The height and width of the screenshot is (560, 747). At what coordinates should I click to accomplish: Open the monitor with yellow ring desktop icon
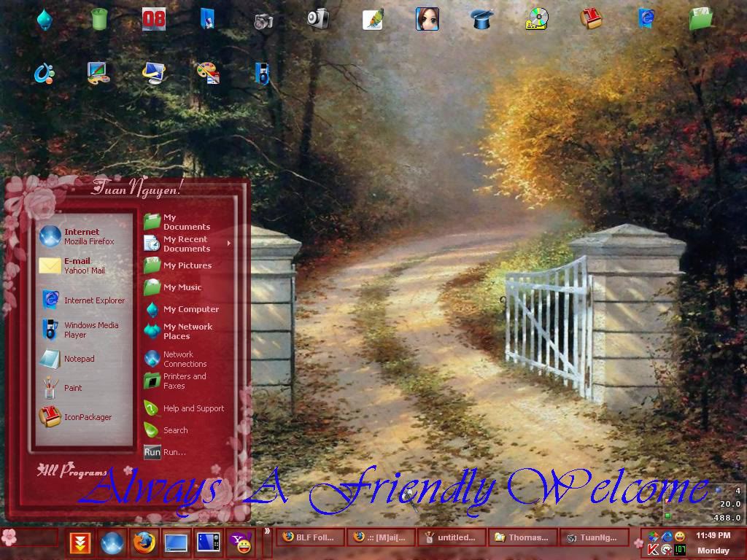[153, 74]
